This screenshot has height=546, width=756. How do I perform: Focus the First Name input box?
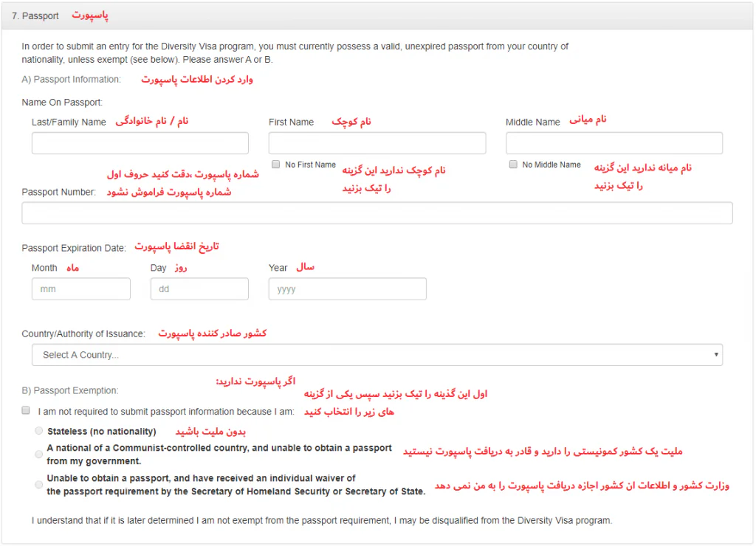pyautogui.click(x=377, y=143)
